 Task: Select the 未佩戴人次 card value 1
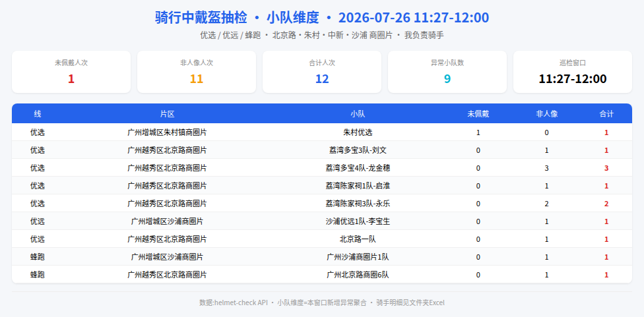pos(71,78)
